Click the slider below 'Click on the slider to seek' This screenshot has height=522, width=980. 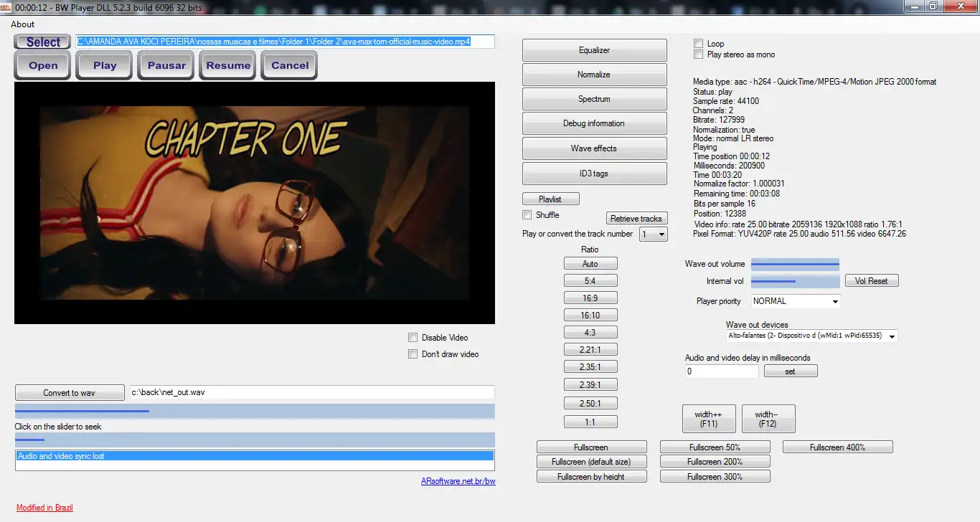click(x=255, y=440)
